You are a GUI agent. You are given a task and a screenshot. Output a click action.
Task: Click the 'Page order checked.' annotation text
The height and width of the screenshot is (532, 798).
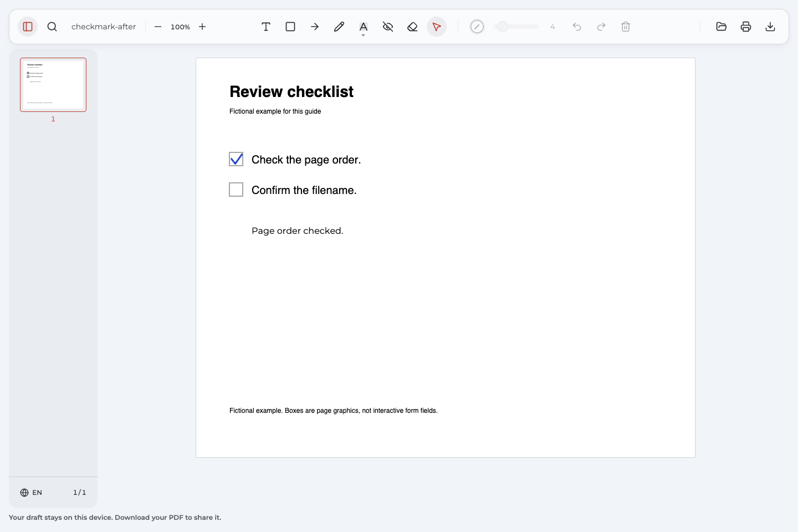tap(298, 231)
